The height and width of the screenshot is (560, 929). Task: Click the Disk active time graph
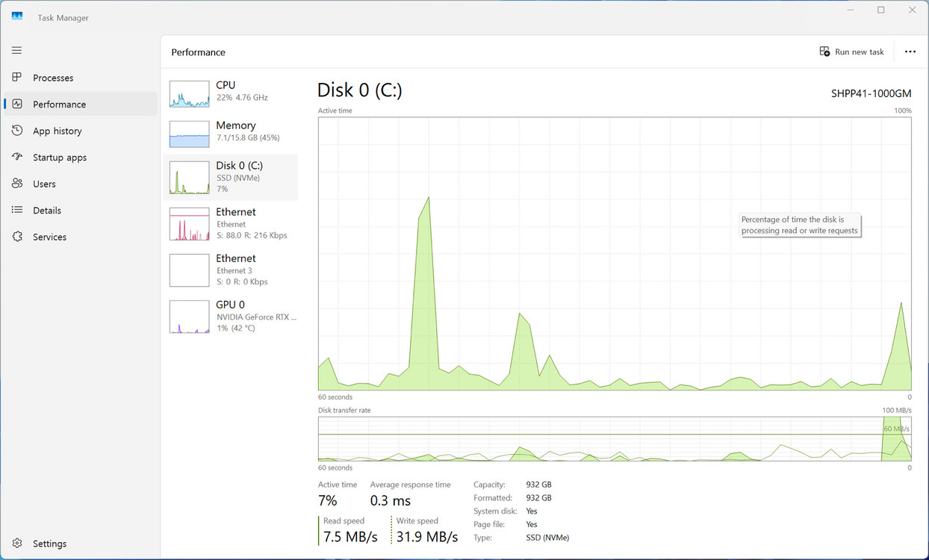pos(614,254)
